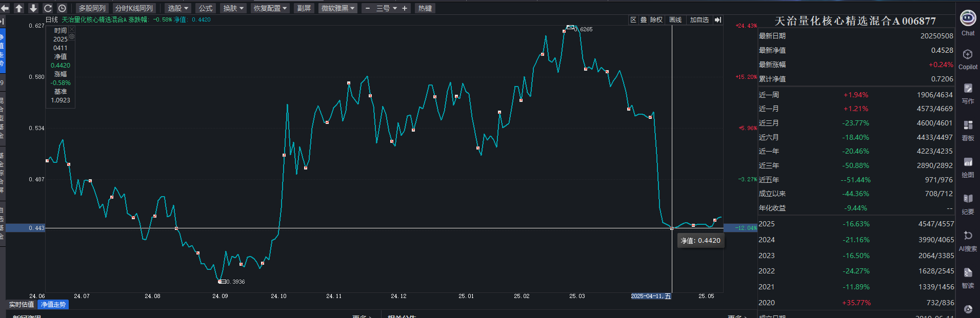The width and height of the screenshot is (980, 318).
Task: Expand the 换肤 skin dropdown
Action: (x=233, y=8)
